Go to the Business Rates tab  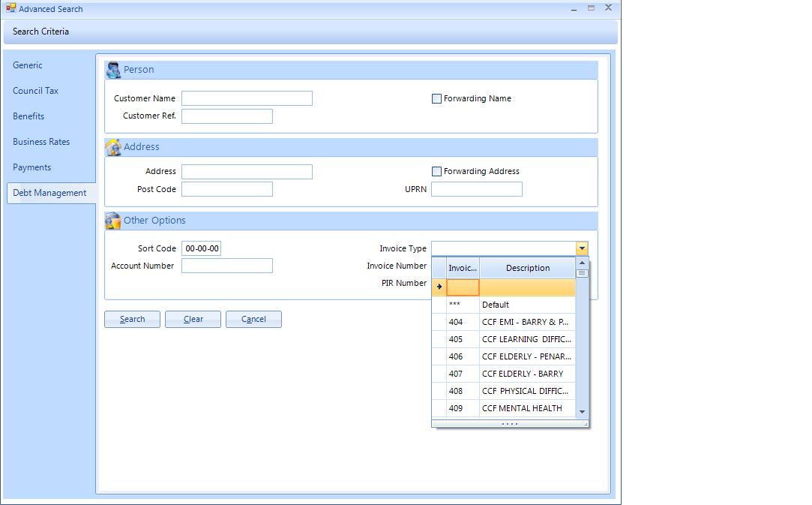click(41, 142)
